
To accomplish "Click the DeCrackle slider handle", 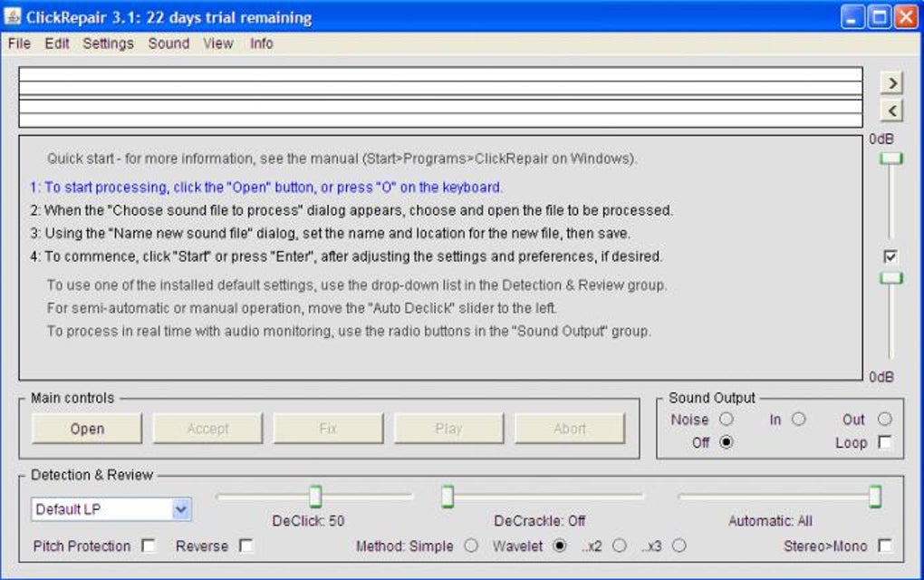I will click(x=448, y=497).
